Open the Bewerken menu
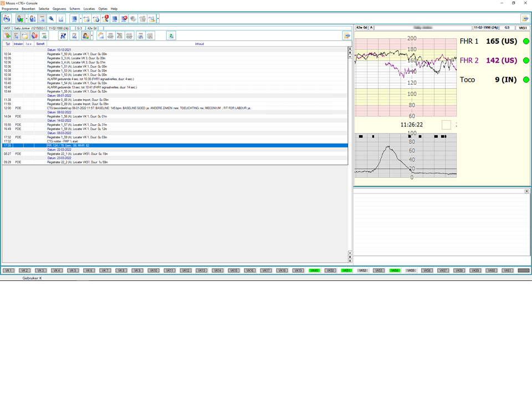Viewport: 532px width, 399px height. [x=28, y=9]
